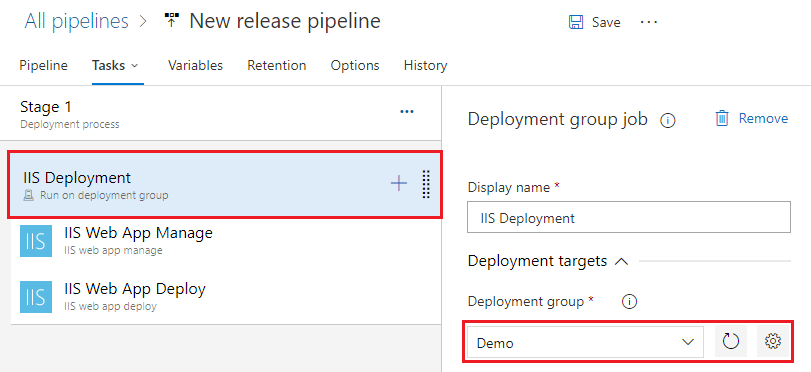This screenshot has height=372, width=811.
Task: Click the release pipeline icon before the title
Action: (x=171, y=21)
